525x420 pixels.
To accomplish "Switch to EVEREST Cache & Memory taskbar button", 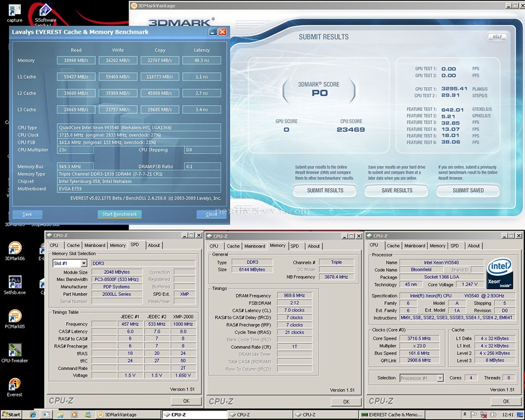I will 392,415.
